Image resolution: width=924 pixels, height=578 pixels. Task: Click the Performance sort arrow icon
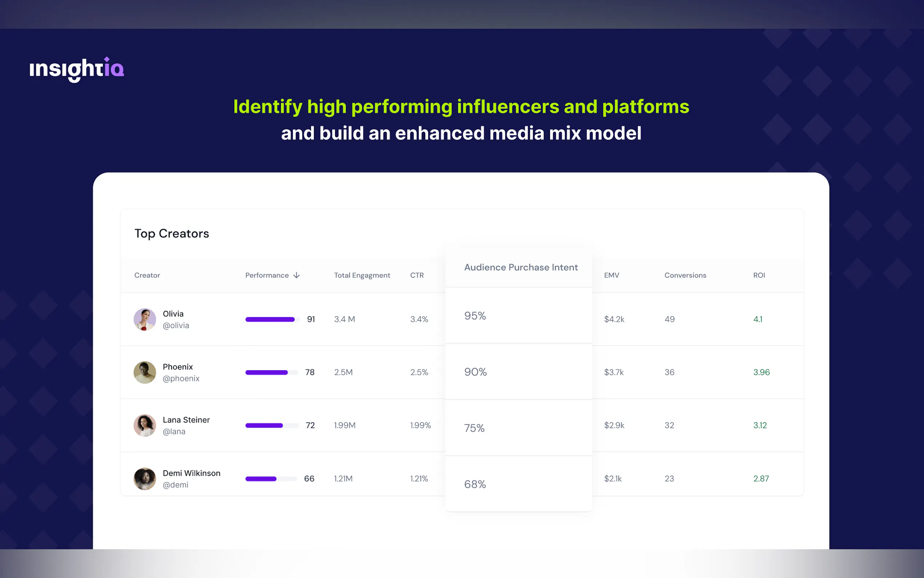(296, 275)
